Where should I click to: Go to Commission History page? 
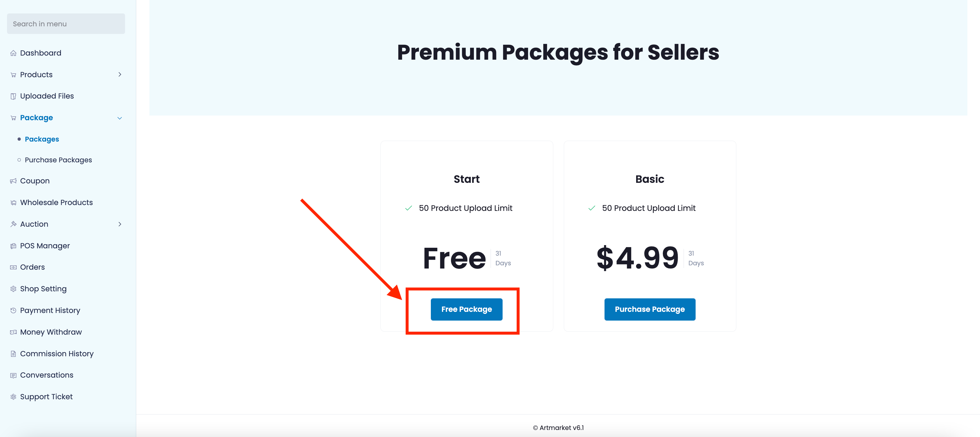click(x=57, y=354)
